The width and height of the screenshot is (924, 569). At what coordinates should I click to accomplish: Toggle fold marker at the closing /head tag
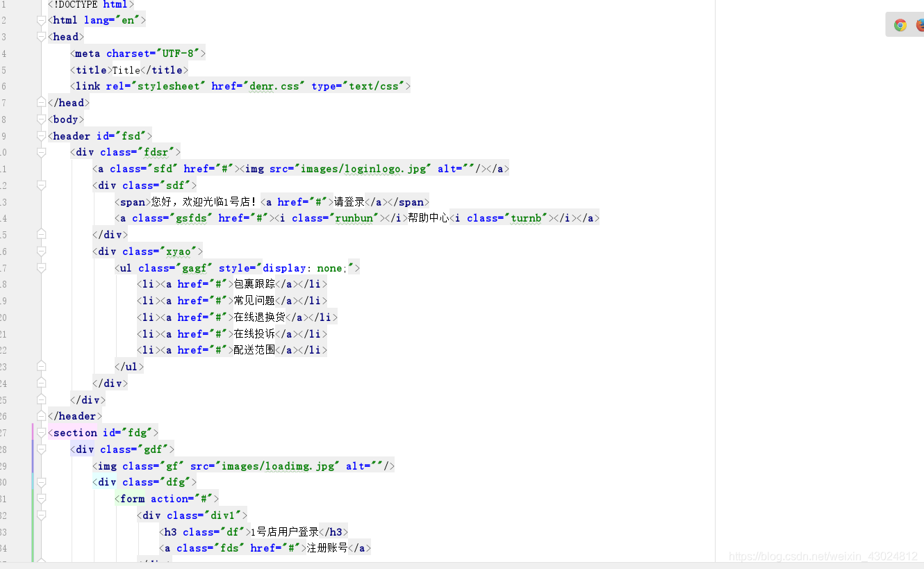tap(42, 103)
